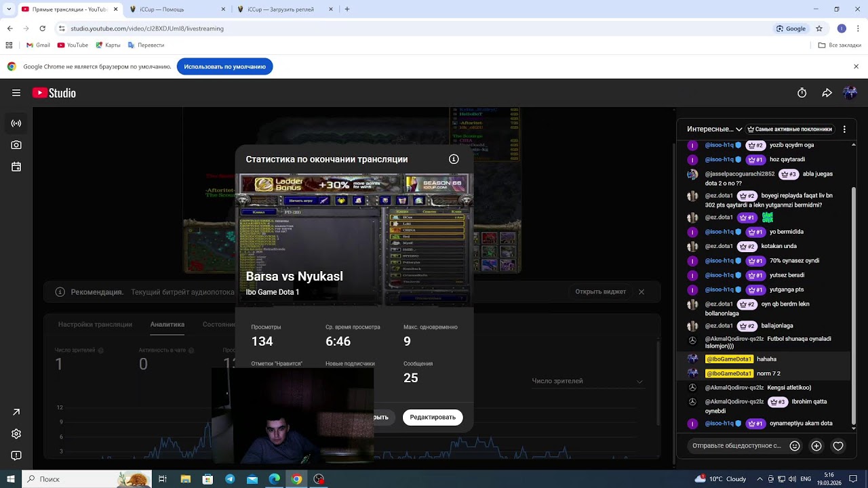This screenshot has height=488, width=868.
Task: View site information icon in address bar
Action: click(x=62, y=28)
